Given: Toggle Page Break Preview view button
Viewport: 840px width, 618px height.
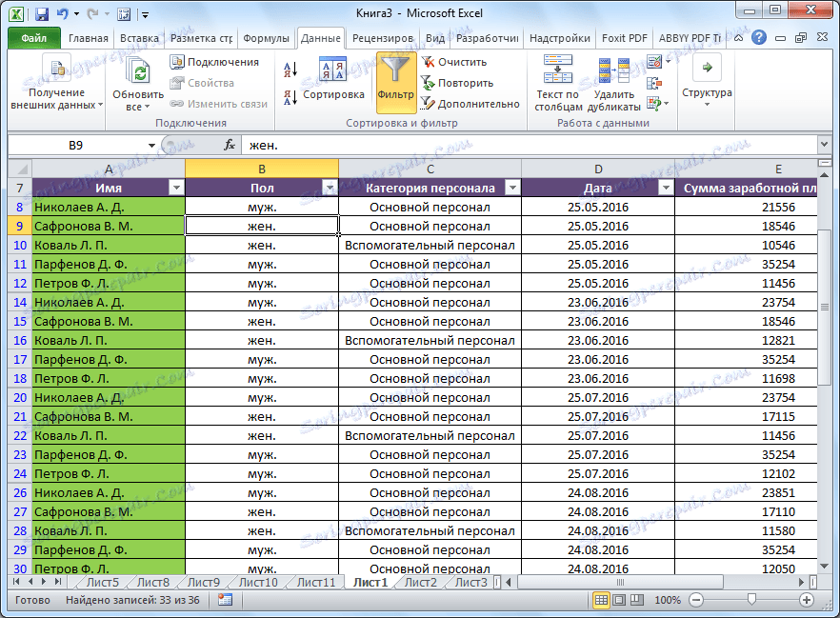Looking at the screenshot, I should [635, 600].
